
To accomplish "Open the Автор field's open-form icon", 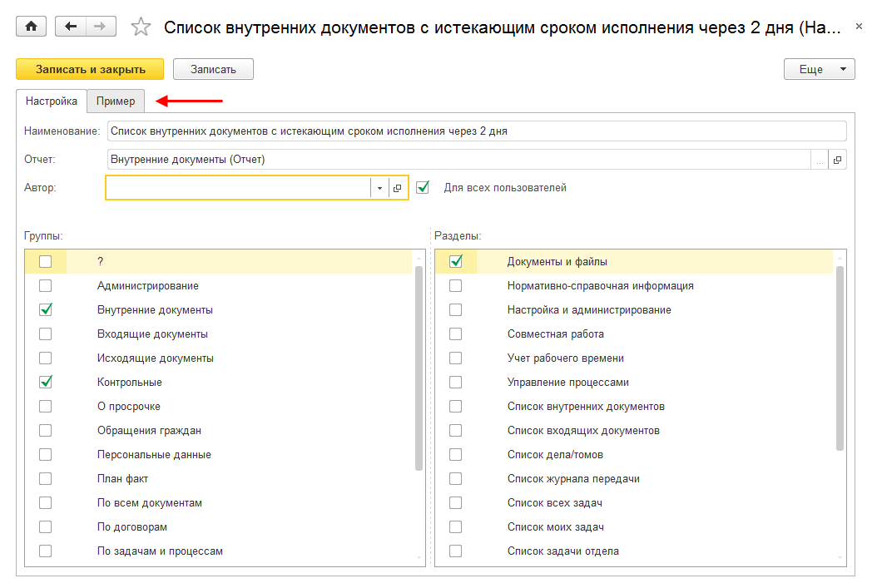I will pos(398,188).
